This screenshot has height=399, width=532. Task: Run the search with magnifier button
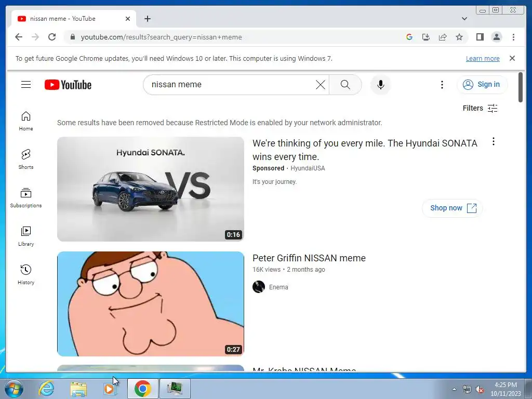(345, 85)
